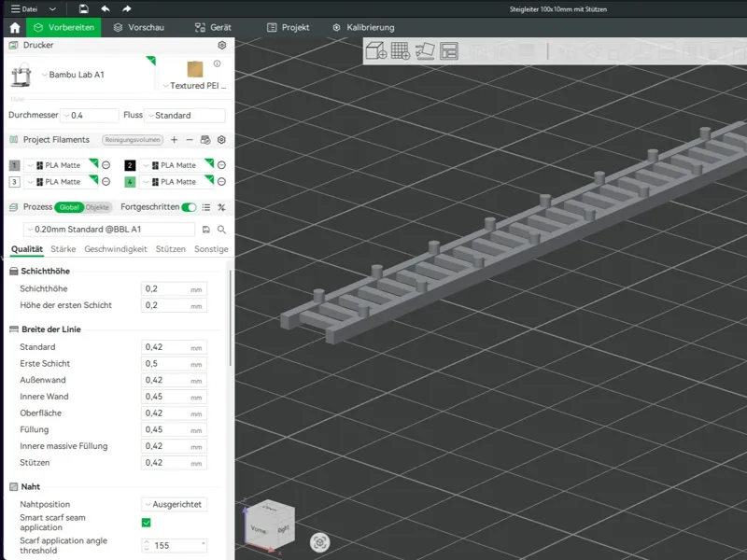Redo the action with the forward arrow
Viewport: 747px width, 560px height.
(x=126, y=8)
